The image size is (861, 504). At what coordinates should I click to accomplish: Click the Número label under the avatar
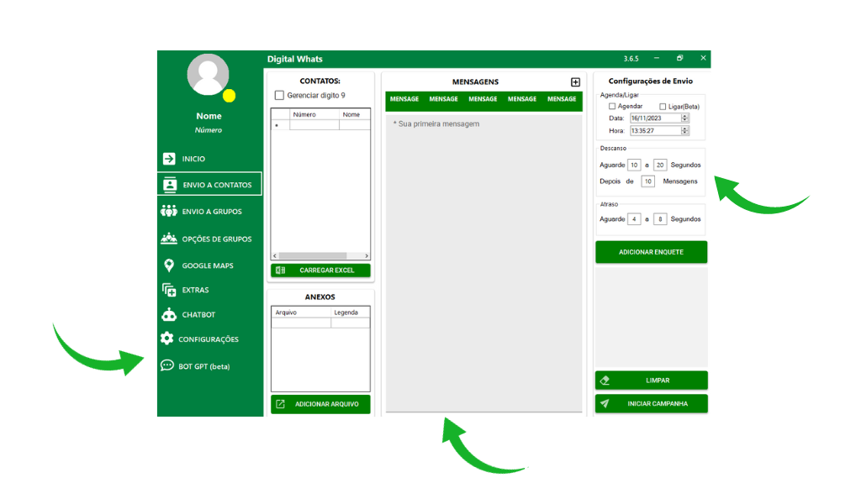point(209,130)
